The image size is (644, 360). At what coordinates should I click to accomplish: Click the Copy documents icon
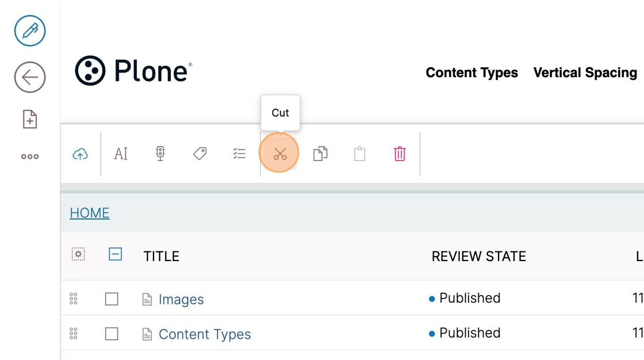320,154
